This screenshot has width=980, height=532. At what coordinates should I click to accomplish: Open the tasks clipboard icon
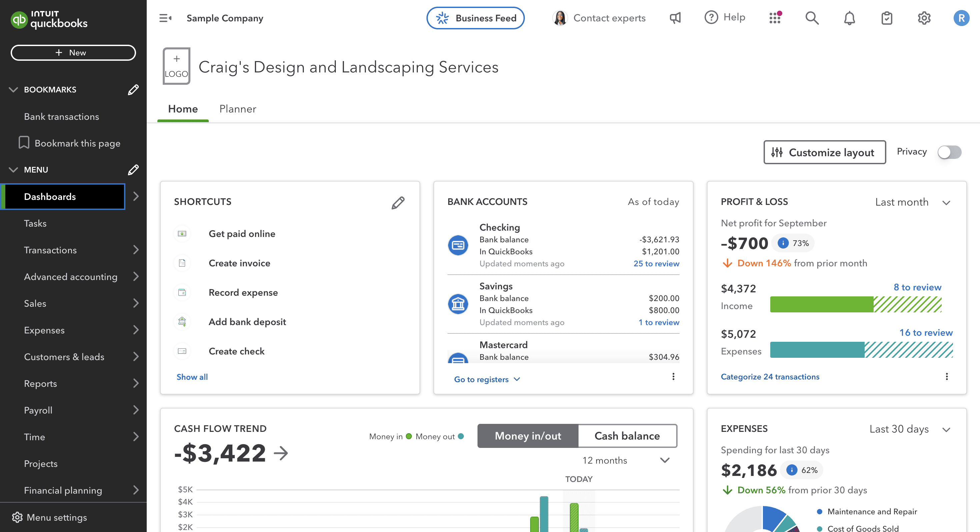click(886, 18)
